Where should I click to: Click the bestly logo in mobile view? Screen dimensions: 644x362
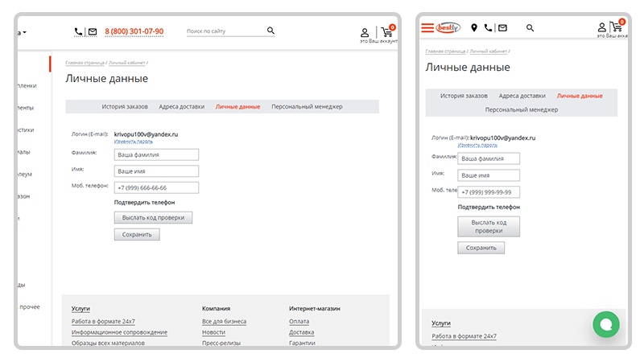pyautogui.click(x=448, y=27)
